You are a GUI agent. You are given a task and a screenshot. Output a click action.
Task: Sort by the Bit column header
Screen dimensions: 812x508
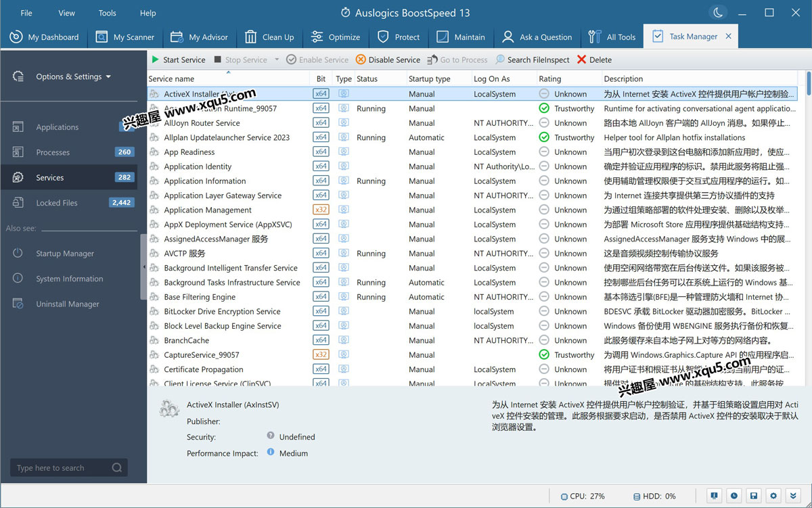[321, 78]
